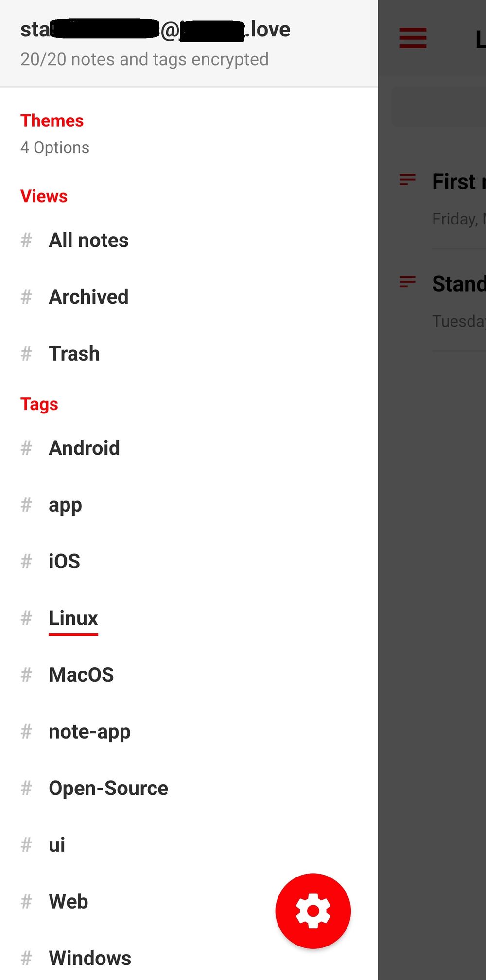
Task: Tap the hamburger menu icon
Action: point(413,38)
